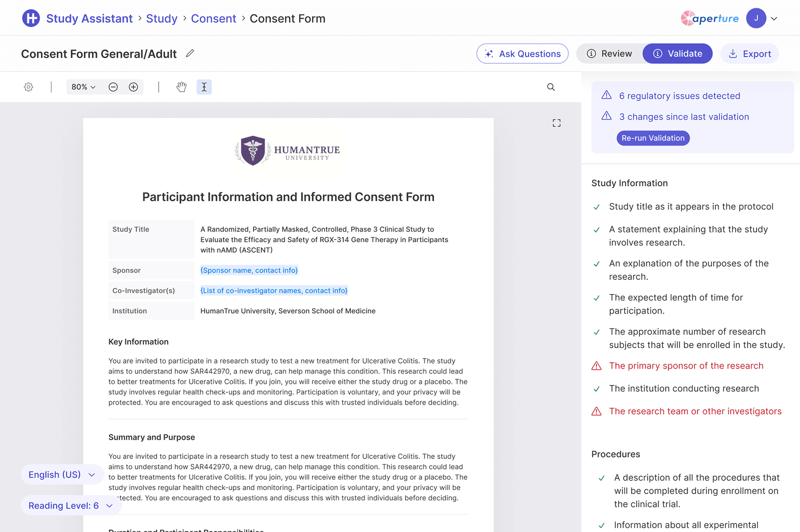Image resolution: width=800 pixels, height=532 pixels.
Task: Click the aperture logo
Action: 709,18
